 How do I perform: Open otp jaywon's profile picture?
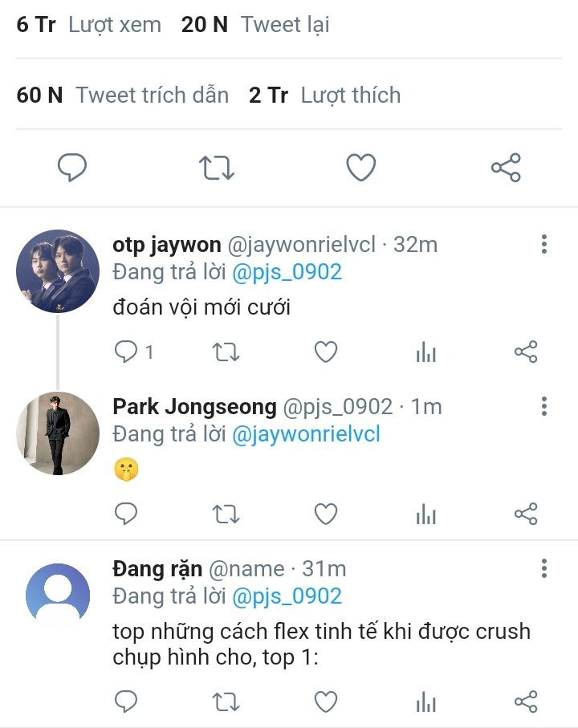click(58, 271)
